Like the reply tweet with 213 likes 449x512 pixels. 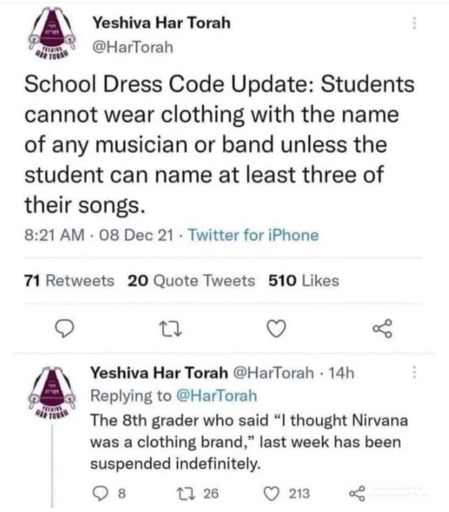coord(271,494)
